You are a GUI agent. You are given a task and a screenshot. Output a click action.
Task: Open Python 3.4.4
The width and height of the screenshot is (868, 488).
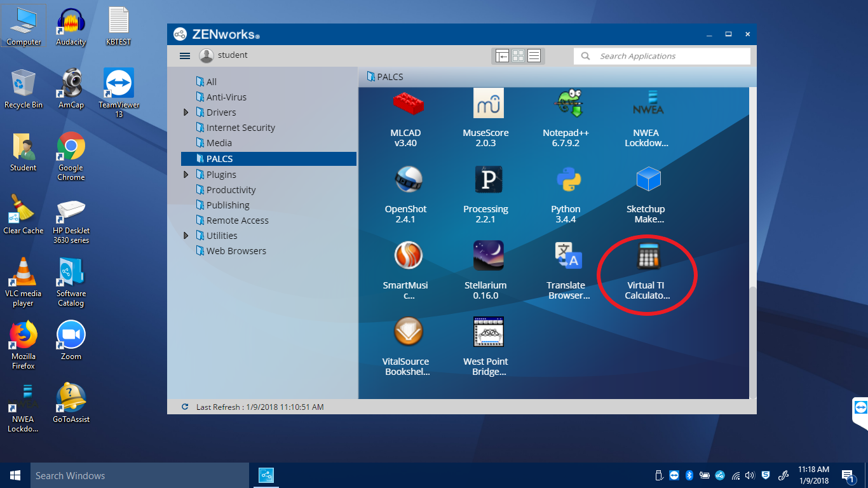[566, 194]
